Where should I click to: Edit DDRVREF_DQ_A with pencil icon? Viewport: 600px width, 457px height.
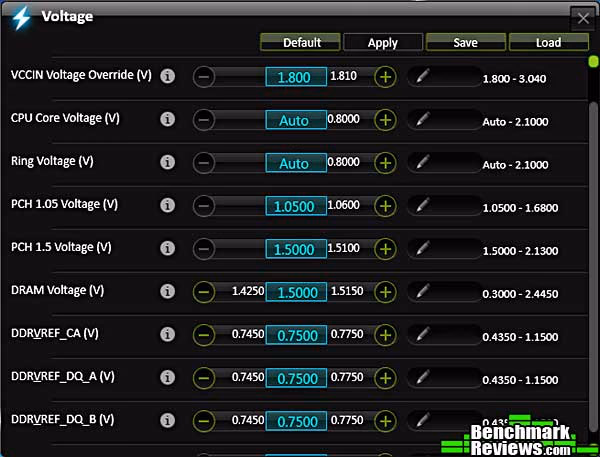click(422, 377)
